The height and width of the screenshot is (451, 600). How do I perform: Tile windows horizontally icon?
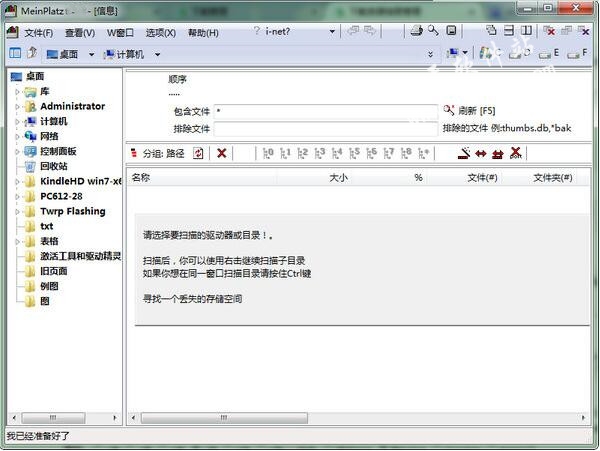[509, 30]
